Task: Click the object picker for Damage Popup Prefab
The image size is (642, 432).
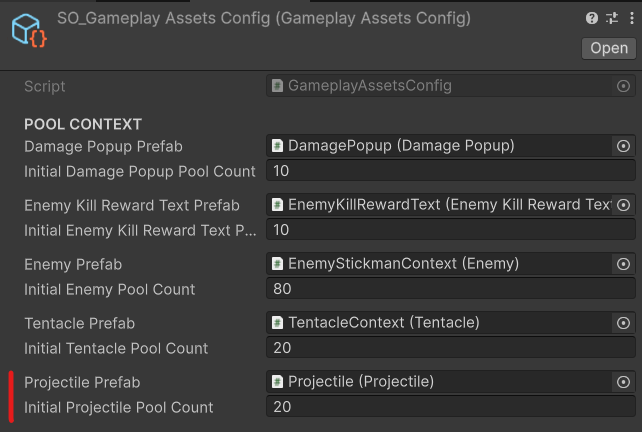Action: 624,146
